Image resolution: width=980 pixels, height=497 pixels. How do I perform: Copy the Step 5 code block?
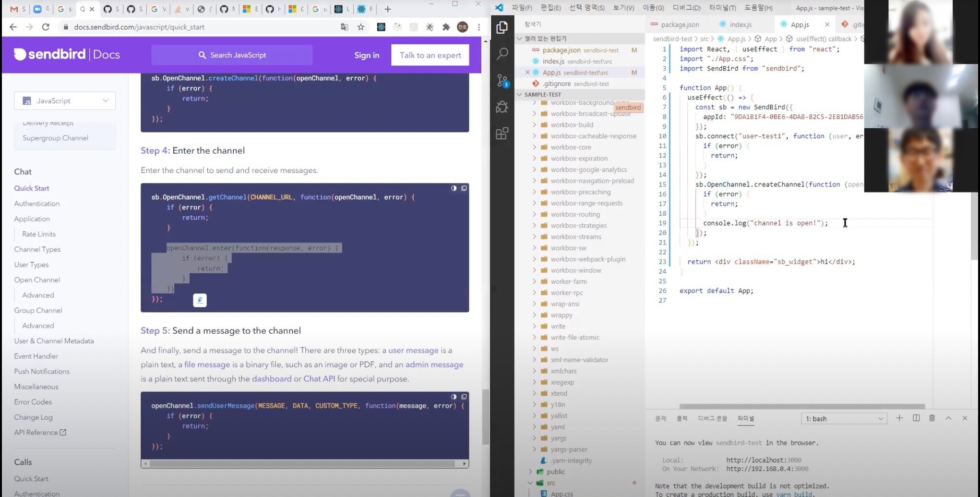464,397
